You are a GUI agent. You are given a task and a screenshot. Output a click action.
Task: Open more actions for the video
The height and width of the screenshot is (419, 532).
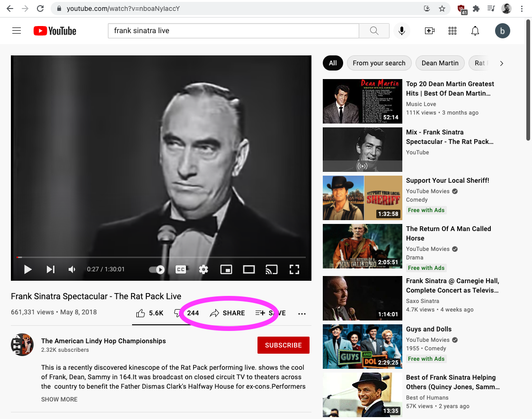click(301, 313)
